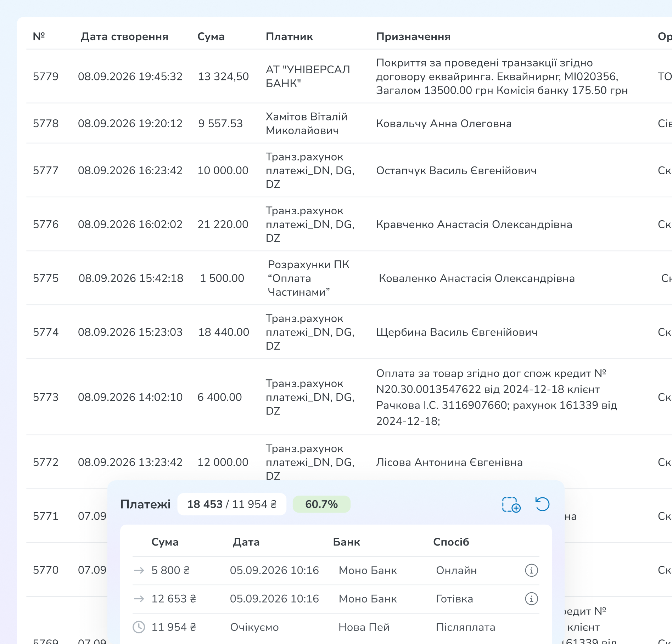Open the info icon for the 12 653 ₴ payment
This screenshot has height=644, width=672.
(531, 599)
